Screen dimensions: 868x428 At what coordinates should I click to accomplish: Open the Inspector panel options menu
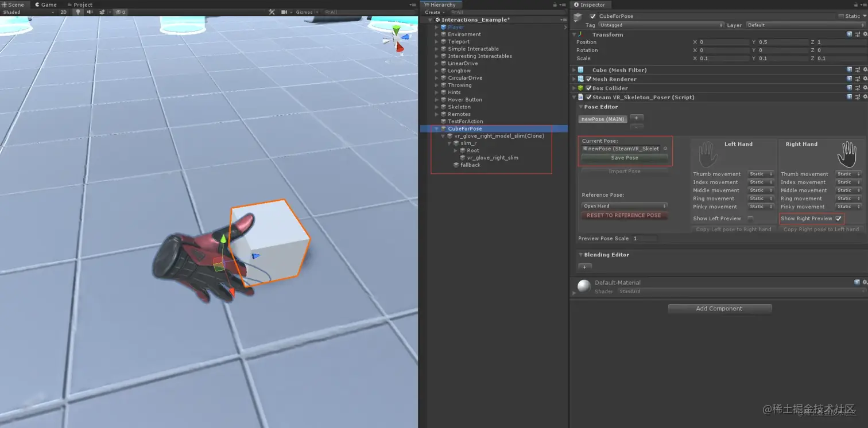point(863,5)
